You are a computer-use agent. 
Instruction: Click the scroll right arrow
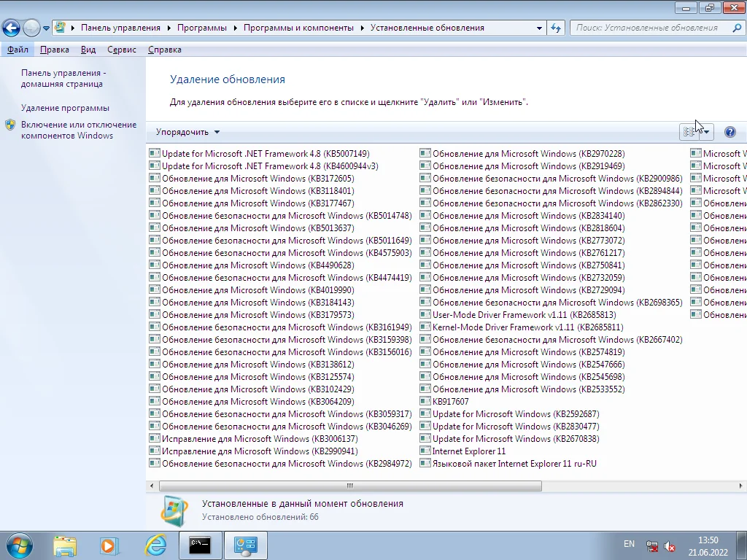pos(740,486)
